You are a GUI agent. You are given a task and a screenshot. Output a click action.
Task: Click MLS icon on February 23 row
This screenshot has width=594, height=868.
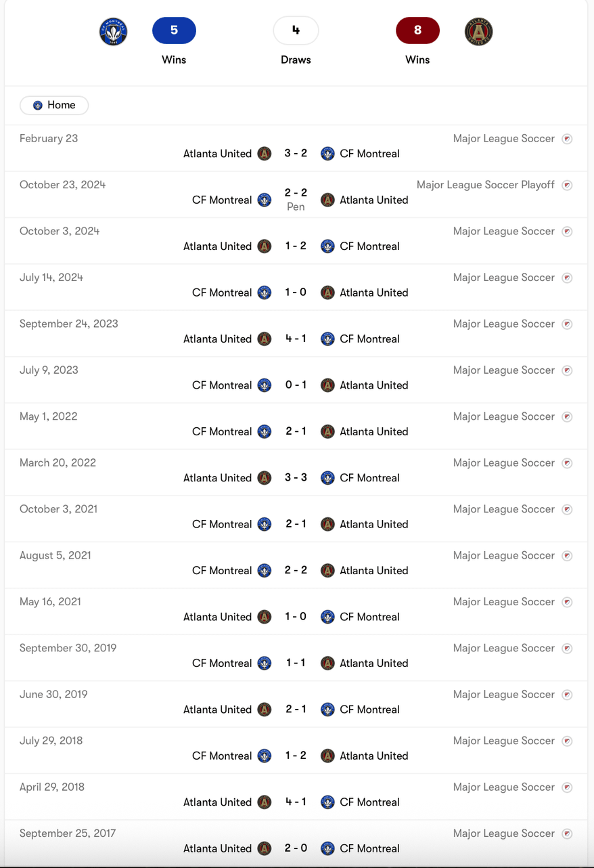568,139
